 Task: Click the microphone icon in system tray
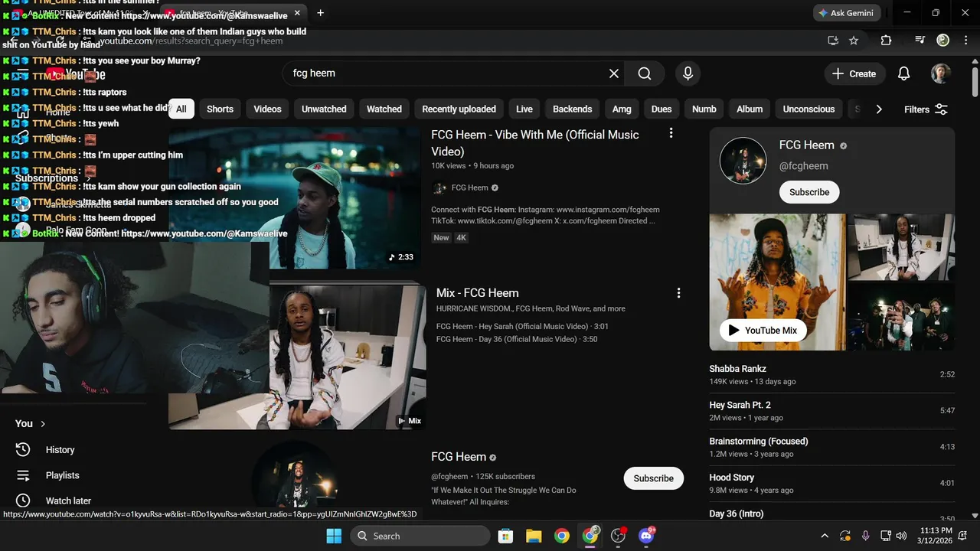coord(866,536)
